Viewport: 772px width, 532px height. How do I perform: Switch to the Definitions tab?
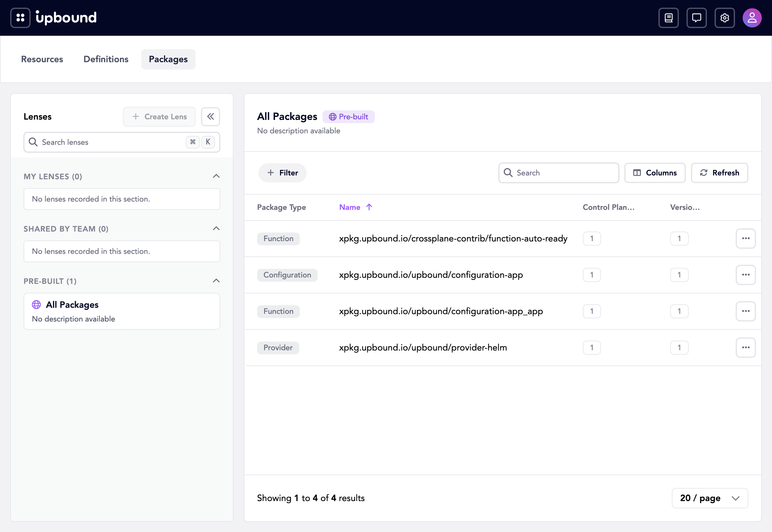click(x=106, y=59)
